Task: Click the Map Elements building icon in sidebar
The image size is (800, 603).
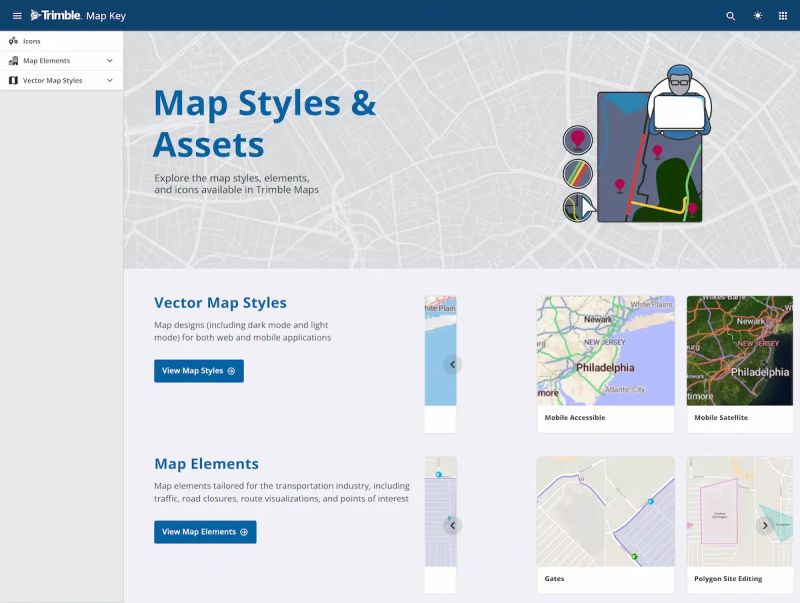Action: coord(13,60)
